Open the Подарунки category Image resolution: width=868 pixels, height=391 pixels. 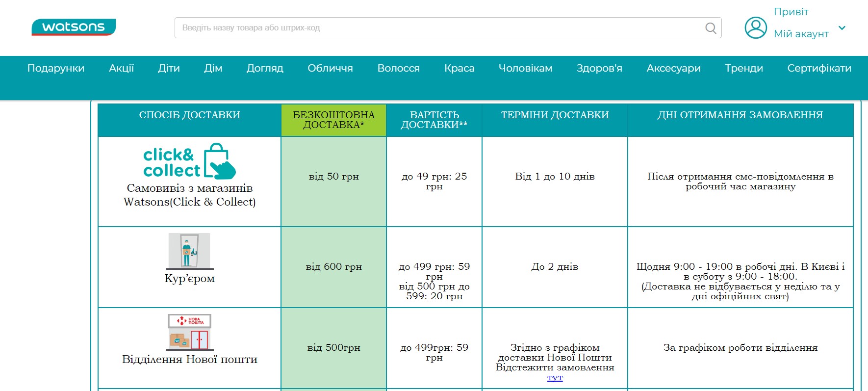tap(56, 68)
